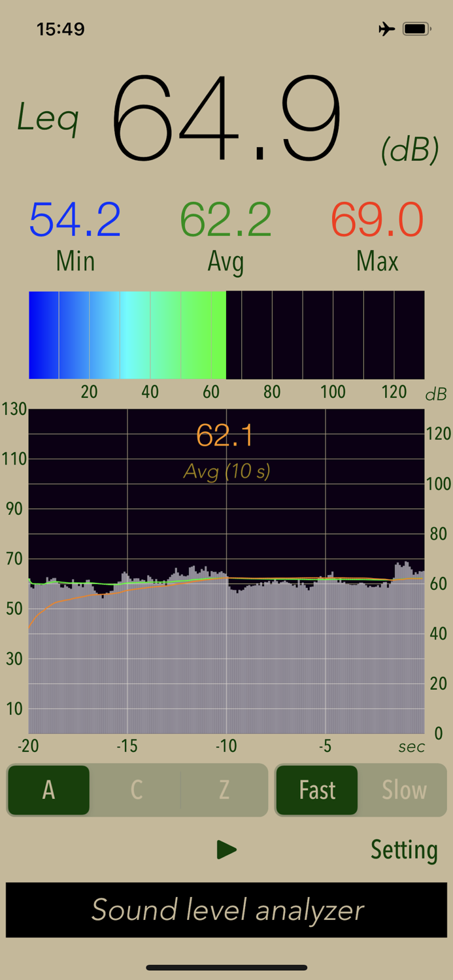Switch to Slow time response

[404, 790]
